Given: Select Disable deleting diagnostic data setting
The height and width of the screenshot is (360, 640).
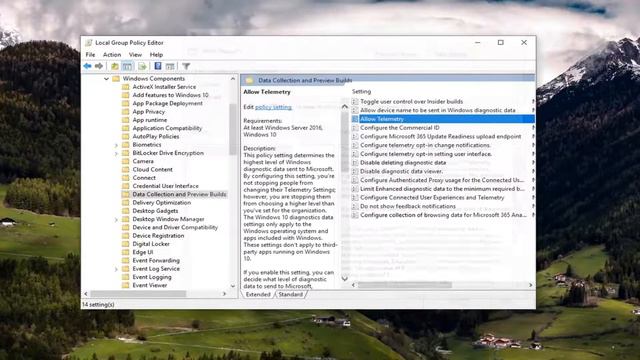Looking at the screenshot, I should coord(403,162).
